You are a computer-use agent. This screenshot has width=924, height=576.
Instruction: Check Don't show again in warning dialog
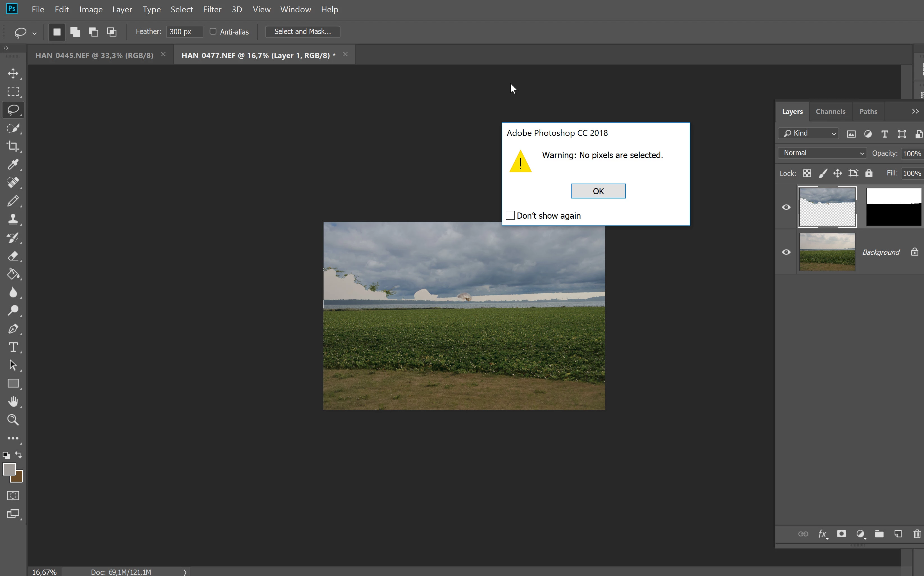pos(510,216)
